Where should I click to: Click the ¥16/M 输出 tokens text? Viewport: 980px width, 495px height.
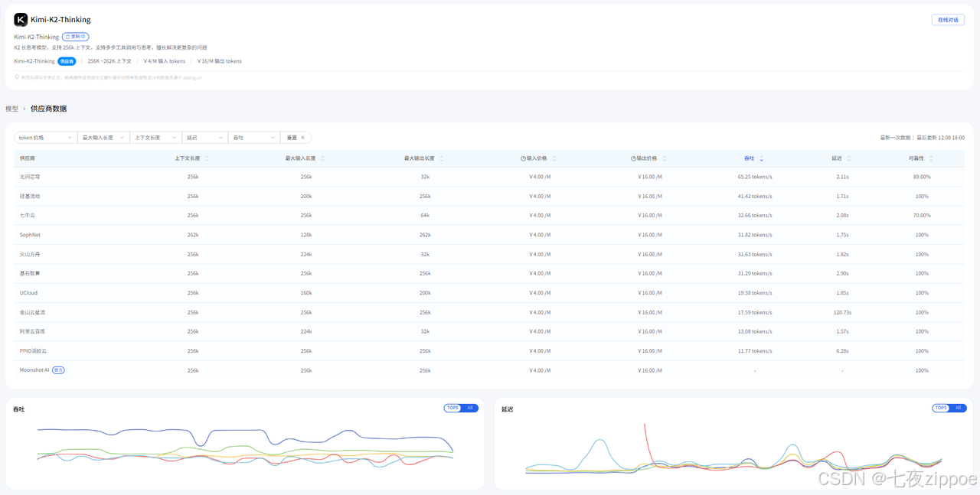click(x=219, y=61)
